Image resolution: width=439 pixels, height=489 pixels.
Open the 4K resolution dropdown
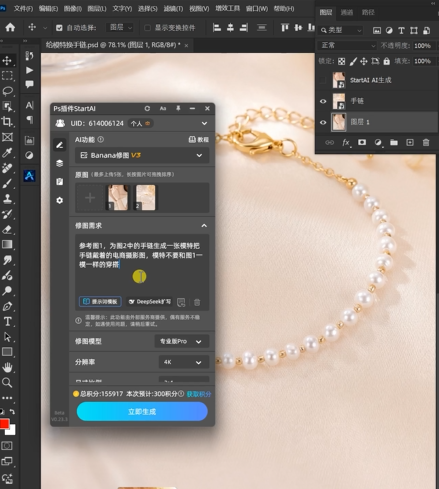(x=184, y=362)
